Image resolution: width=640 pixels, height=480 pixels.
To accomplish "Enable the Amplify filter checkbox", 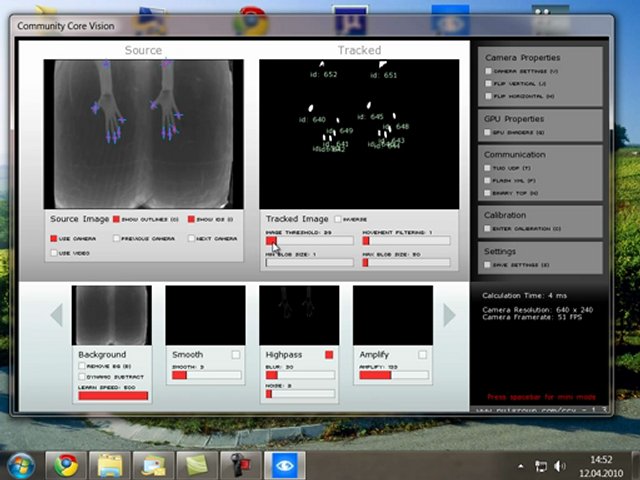I will 422,355.
